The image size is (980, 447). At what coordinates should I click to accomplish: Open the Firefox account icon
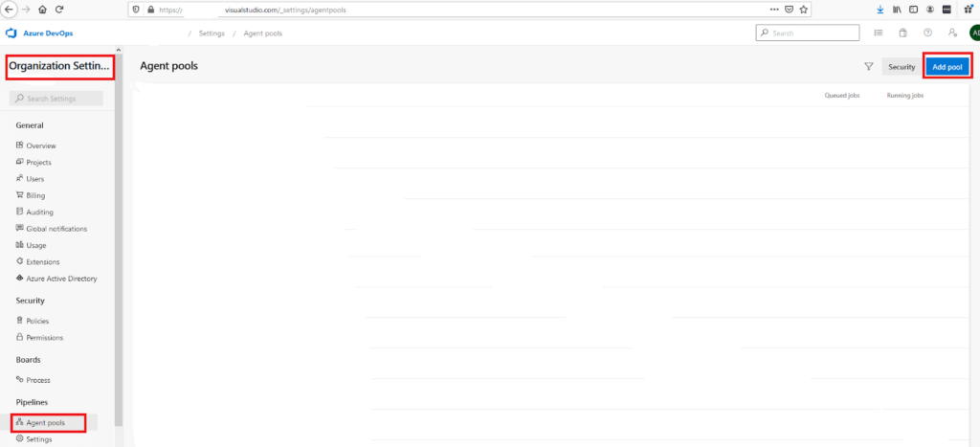click(930, 10)
